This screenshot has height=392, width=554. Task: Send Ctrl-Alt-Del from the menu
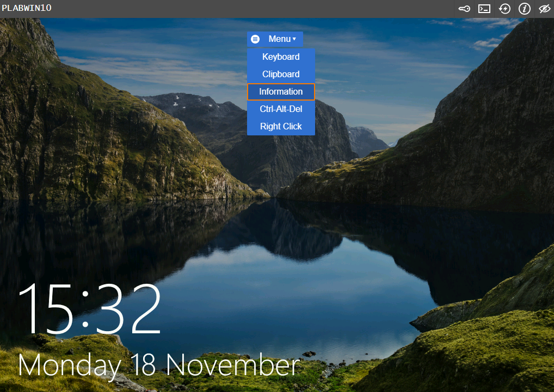tap(281, 109)
